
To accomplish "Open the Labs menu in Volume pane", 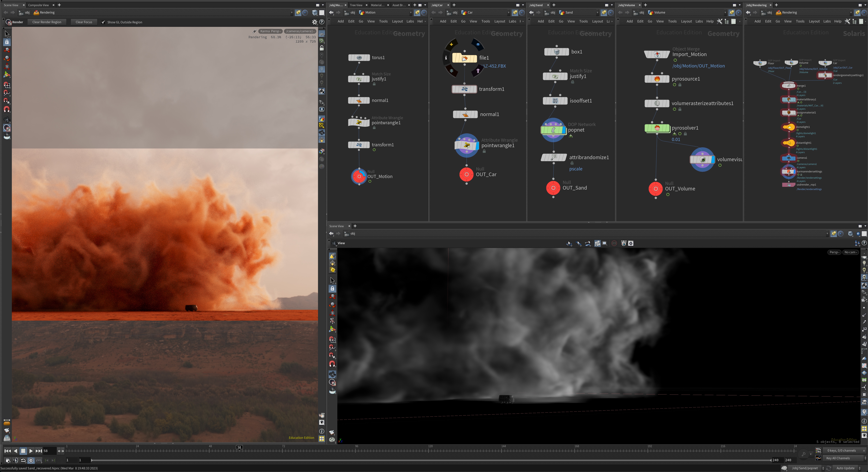I will (699, 21).
